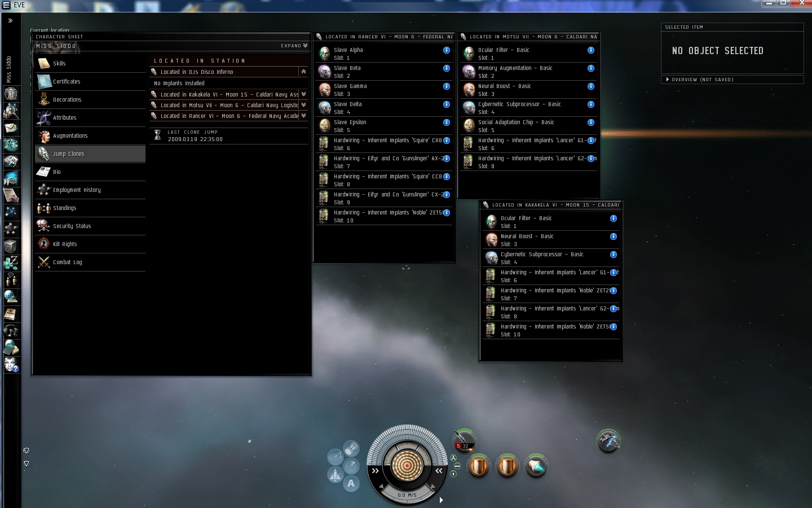Expand the Character Sheet header via EXPAND
This screenshot has width=812, height=508.
[x=294, y=46]
